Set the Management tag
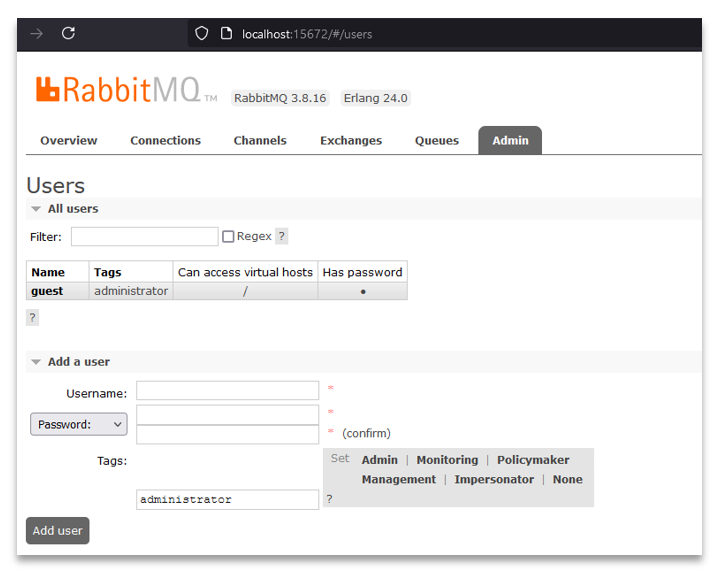 (x=399, y=479)
